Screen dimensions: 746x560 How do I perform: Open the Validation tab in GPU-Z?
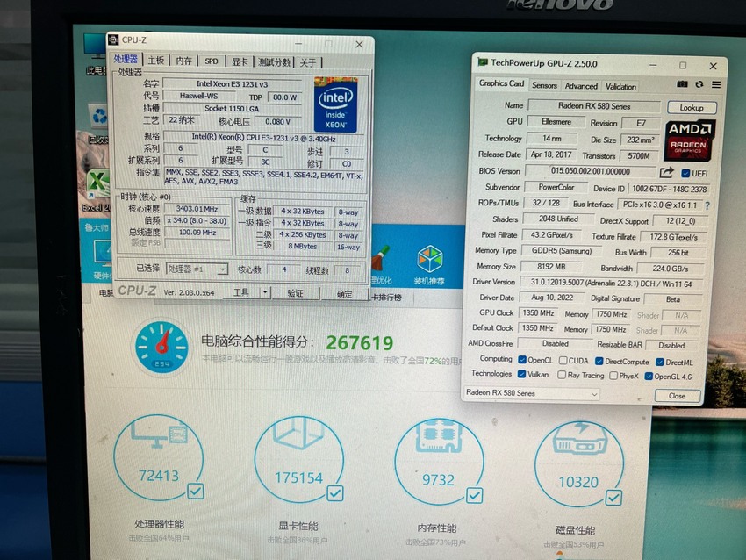coord(620,87)
